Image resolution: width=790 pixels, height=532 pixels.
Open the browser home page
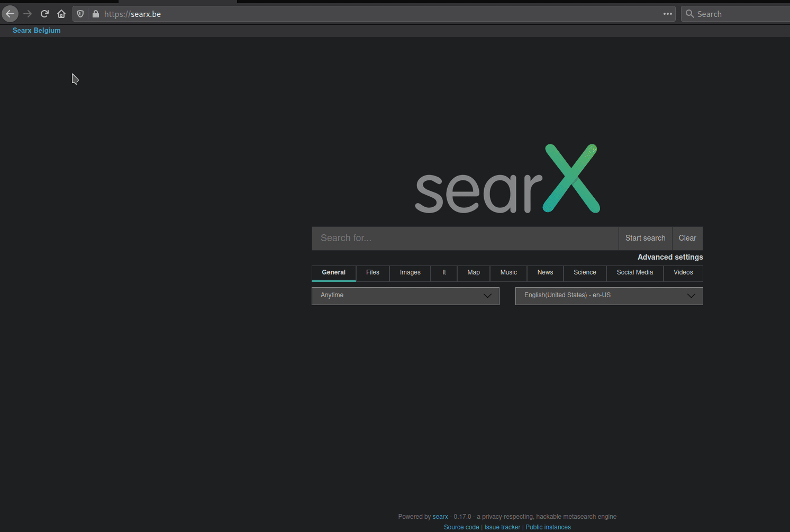tap(61, 14)
